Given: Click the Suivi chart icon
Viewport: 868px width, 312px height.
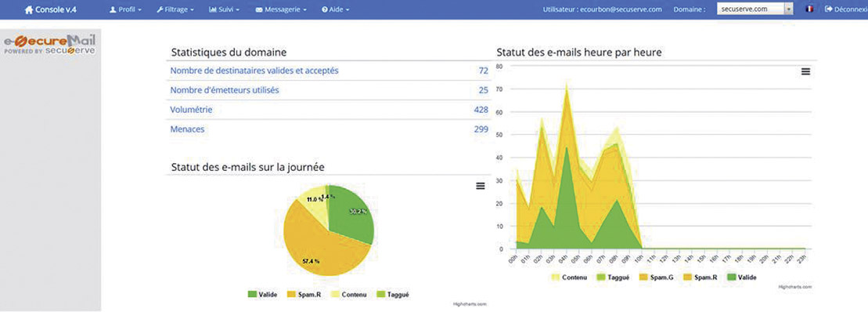Looking at the screenshot, I should (x=213, y=10).
